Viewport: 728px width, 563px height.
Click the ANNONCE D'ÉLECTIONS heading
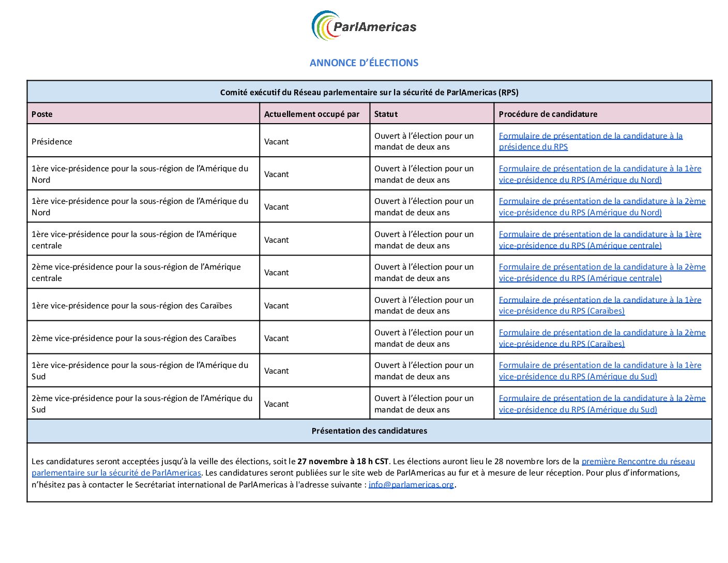(364, 63)
